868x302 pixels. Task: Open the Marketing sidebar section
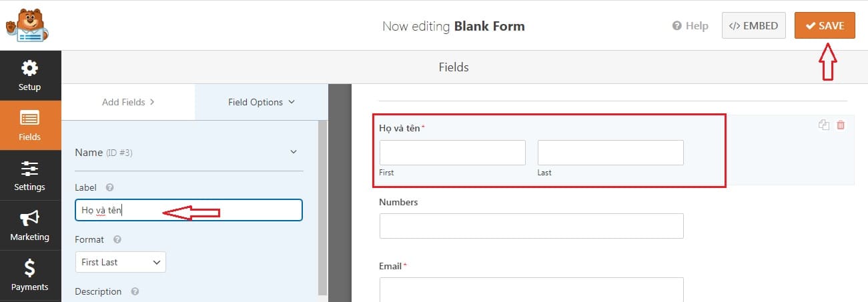30,225
